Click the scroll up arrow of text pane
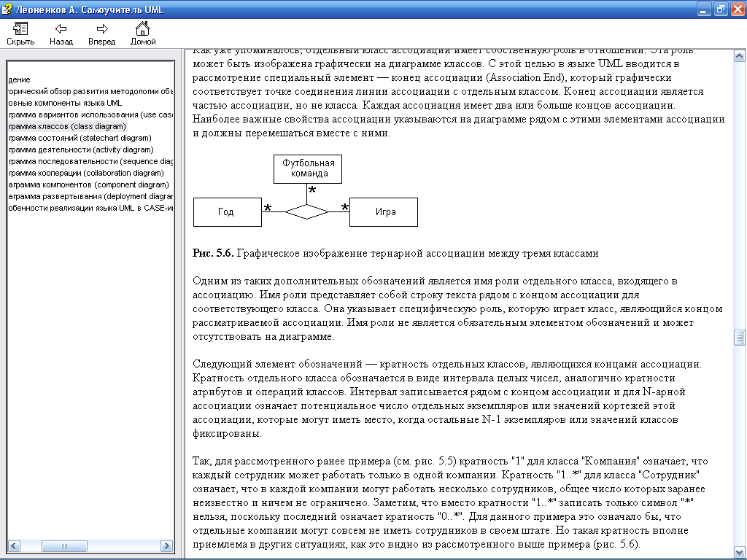The image size is (747, 560). [739, 56]
